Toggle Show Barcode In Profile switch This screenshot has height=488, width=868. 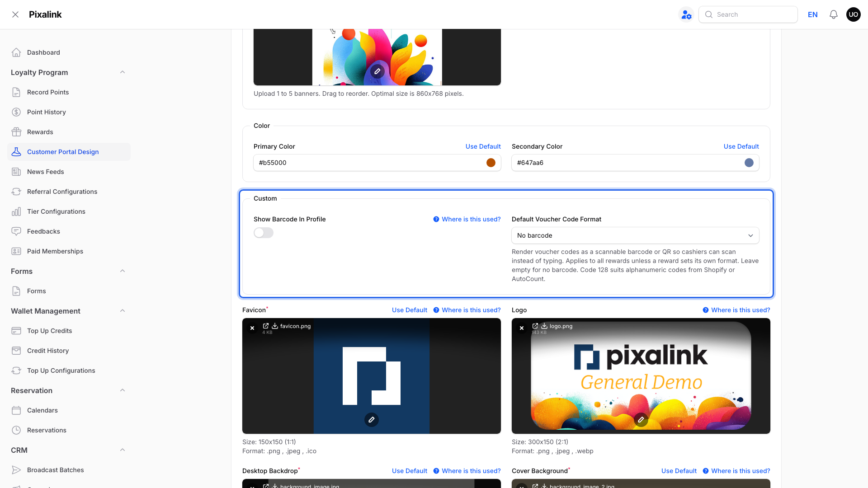click(x=264, y=233)
